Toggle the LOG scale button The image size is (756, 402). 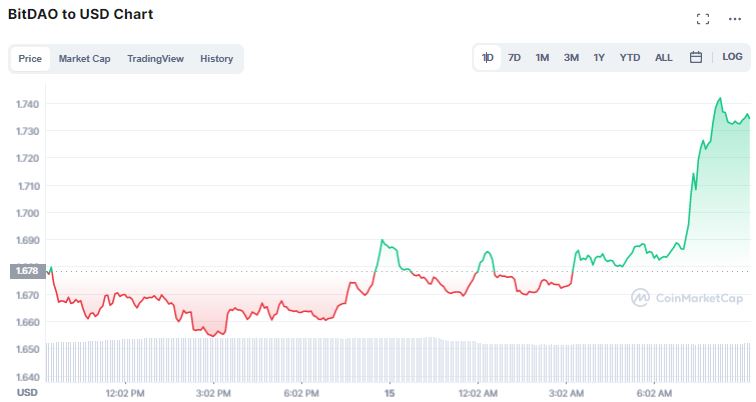pyautogui.click(x=732, y=57)
